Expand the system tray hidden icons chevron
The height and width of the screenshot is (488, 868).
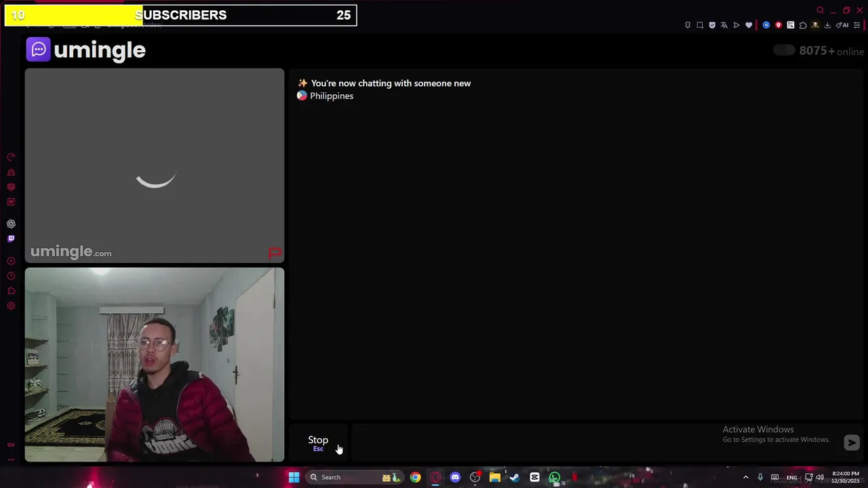click(x=746, y=477)
